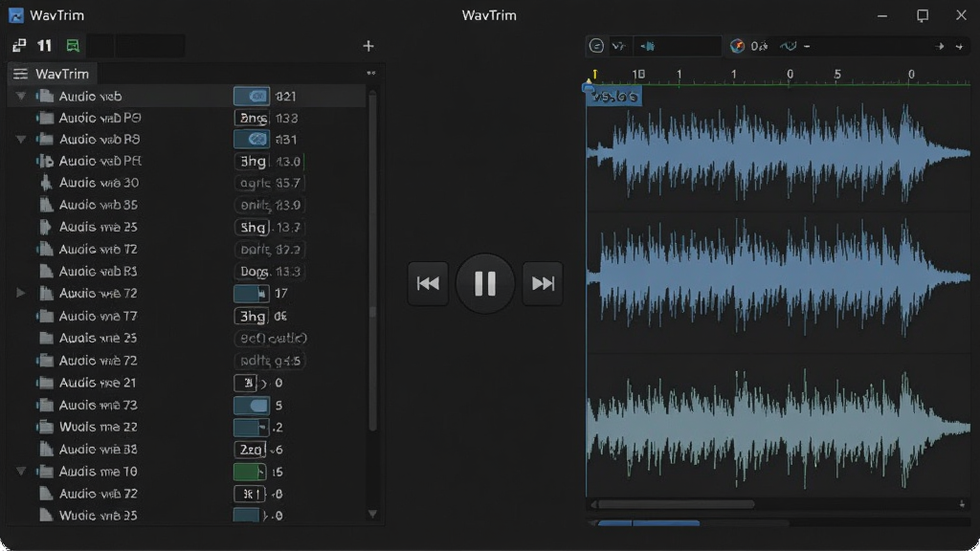Toggle the blue switch beside value 321

click(252, 97)
